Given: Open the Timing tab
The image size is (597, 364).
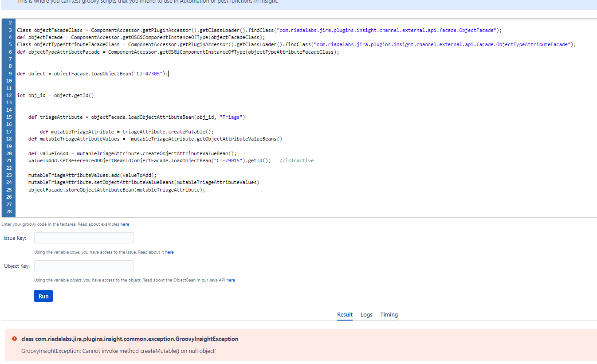Looking at the screenshot, I should [389, 314].
